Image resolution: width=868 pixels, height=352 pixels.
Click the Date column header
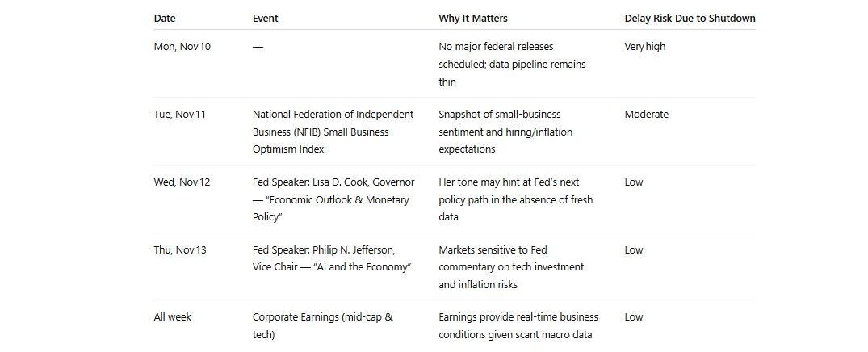point(165,18)
